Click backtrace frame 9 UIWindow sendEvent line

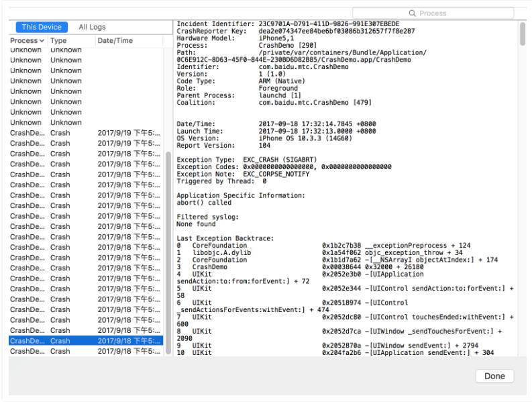(x=327, y=346)
